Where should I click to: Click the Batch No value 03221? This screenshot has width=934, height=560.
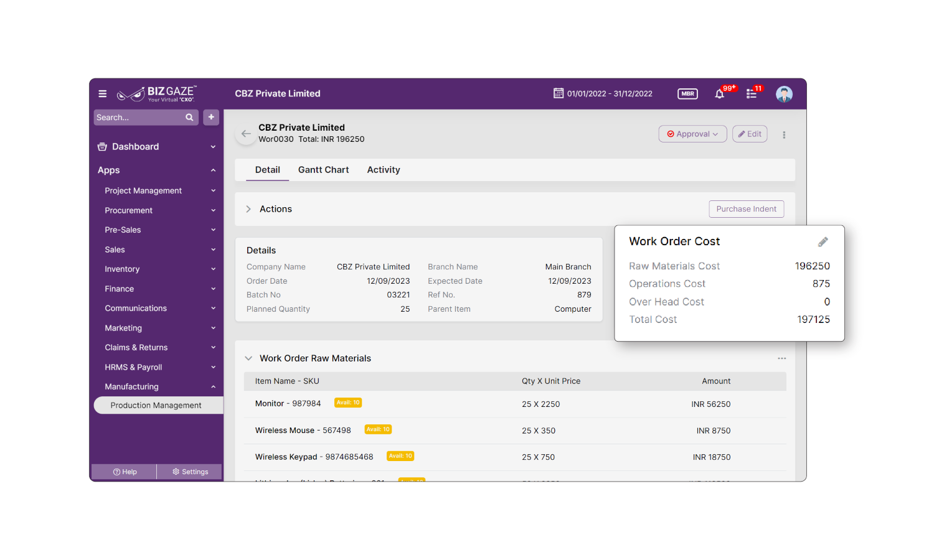(x=399, y=295)
